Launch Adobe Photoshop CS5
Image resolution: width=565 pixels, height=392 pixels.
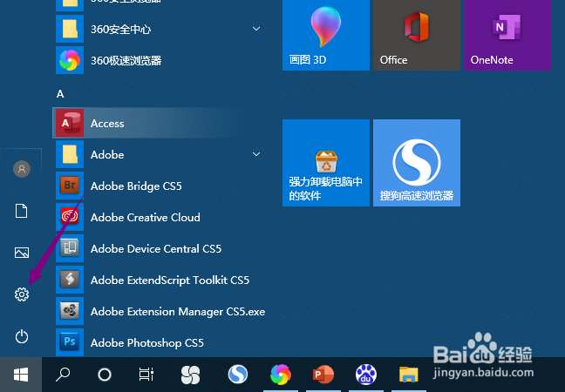160,342
